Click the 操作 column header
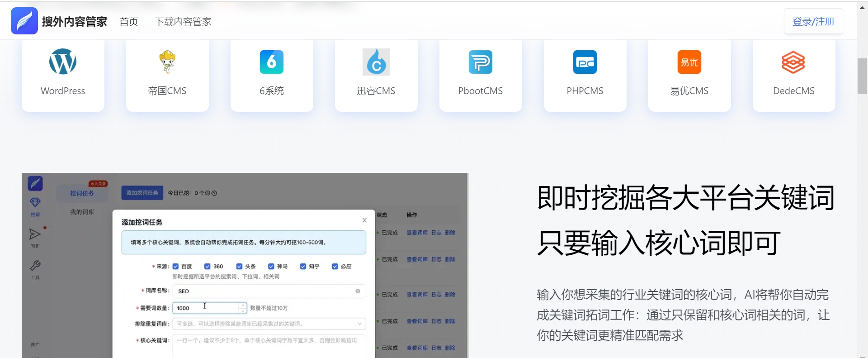 (x=412, y=215)
